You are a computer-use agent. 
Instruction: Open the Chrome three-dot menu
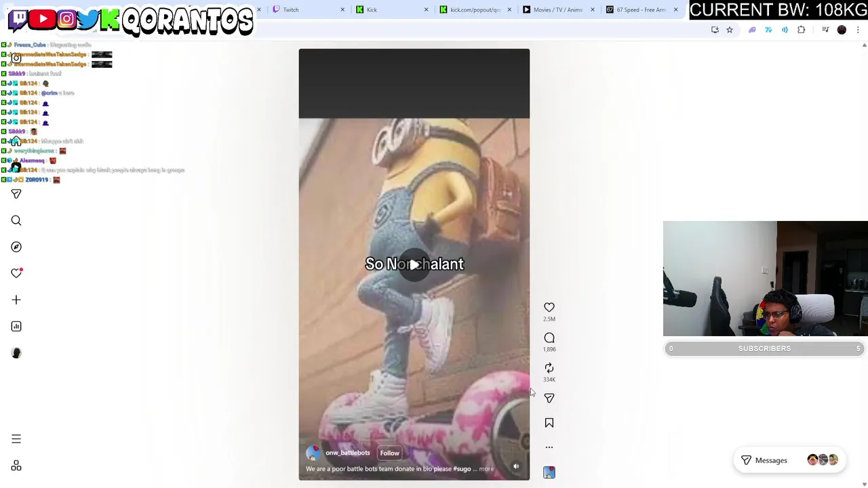coord(858,30)
